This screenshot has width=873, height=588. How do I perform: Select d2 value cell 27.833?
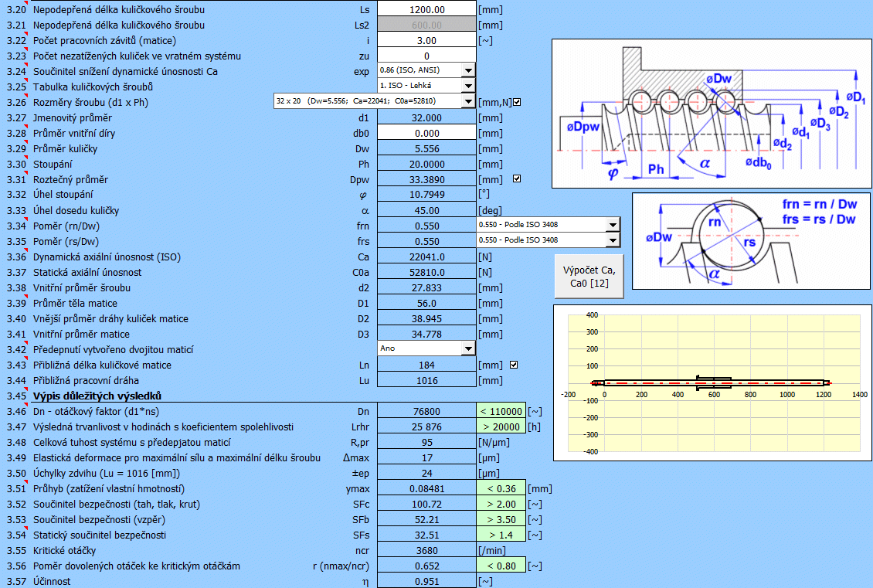(427, 288)
